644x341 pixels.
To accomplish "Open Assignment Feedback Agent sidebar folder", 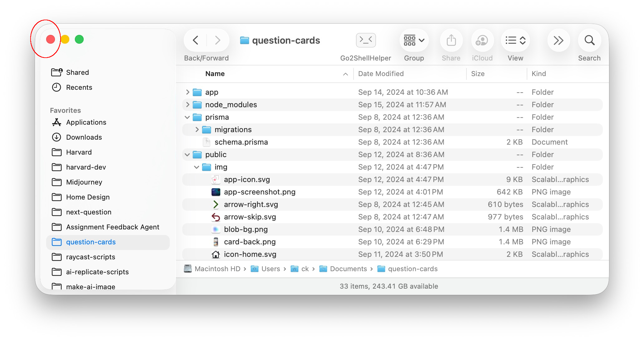I will click(108, 227).
